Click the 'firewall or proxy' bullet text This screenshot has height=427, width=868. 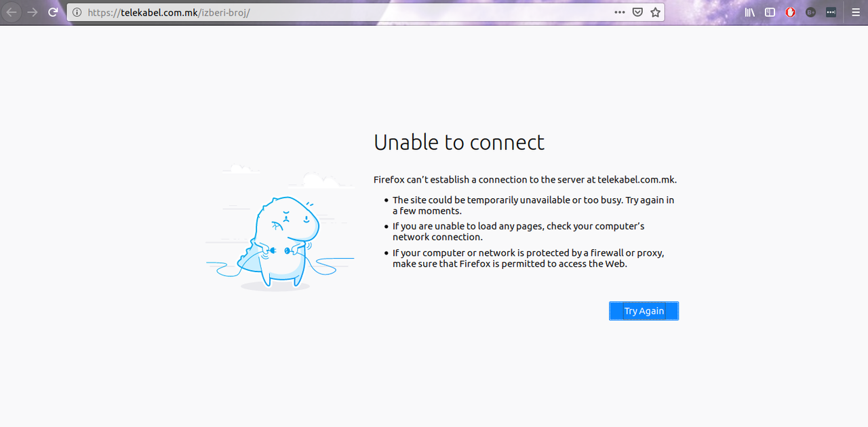(528, 258)
